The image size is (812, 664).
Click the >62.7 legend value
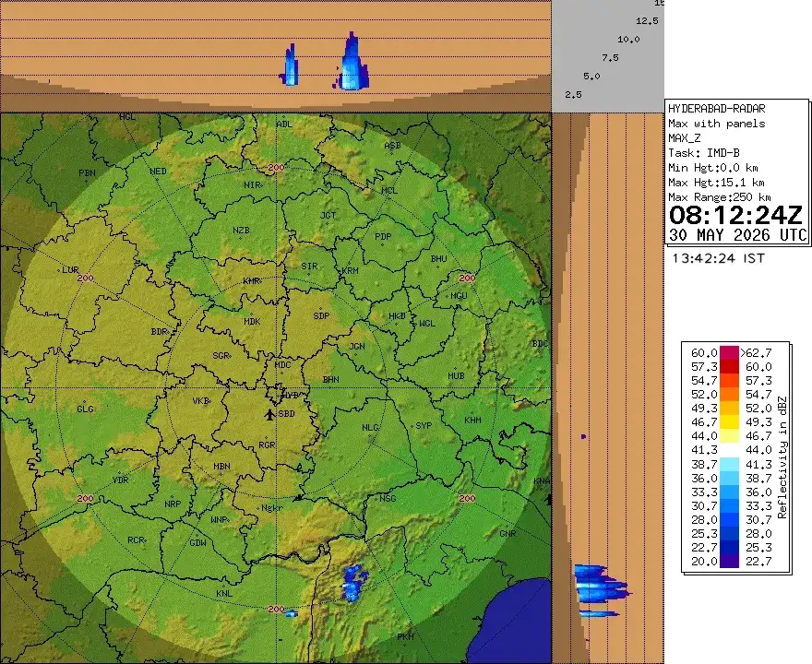point(756,353)
